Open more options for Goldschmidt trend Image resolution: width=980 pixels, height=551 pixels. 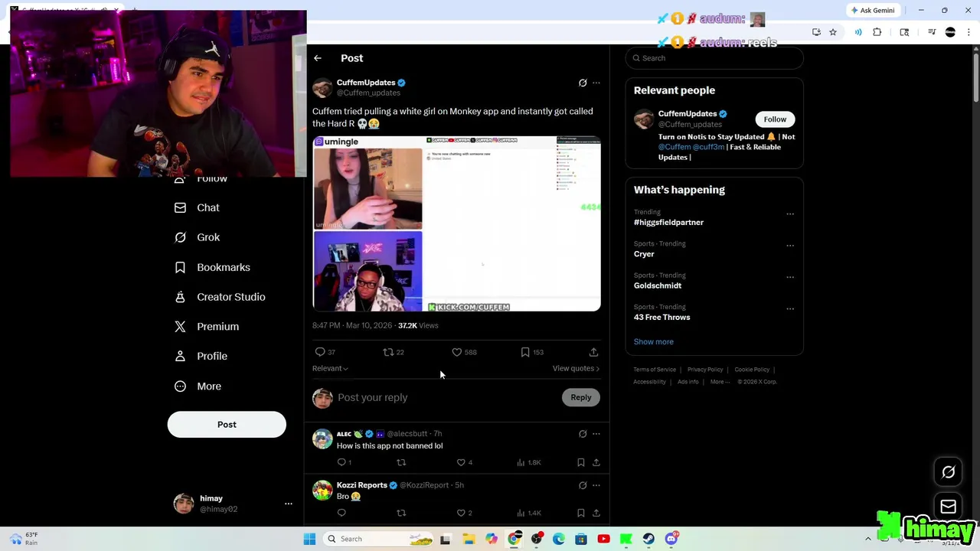[790, 277]
